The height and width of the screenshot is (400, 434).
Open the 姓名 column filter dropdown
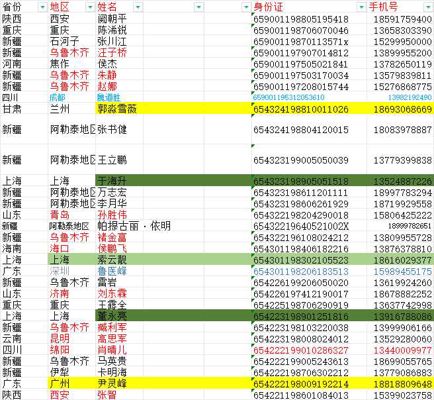138,7
